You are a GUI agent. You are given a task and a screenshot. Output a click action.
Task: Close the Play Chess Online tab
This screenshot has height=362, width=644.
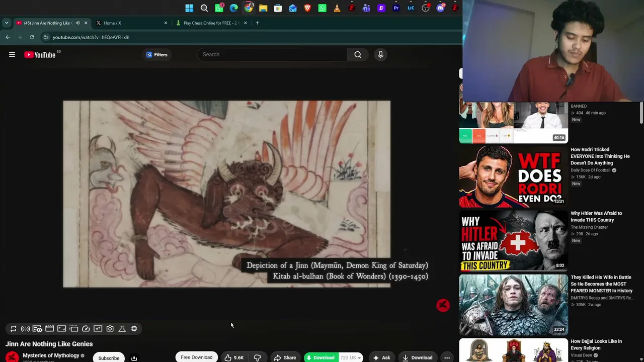(x=246, y=23)
